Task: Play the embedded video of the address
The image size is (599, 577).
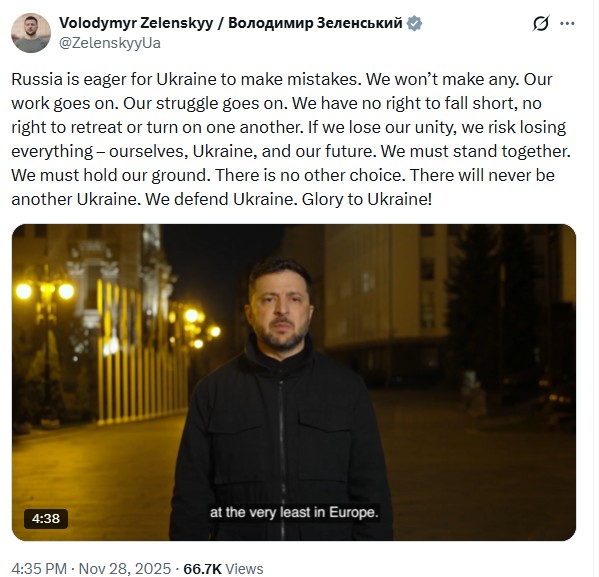Action: [x=294, y=382]
